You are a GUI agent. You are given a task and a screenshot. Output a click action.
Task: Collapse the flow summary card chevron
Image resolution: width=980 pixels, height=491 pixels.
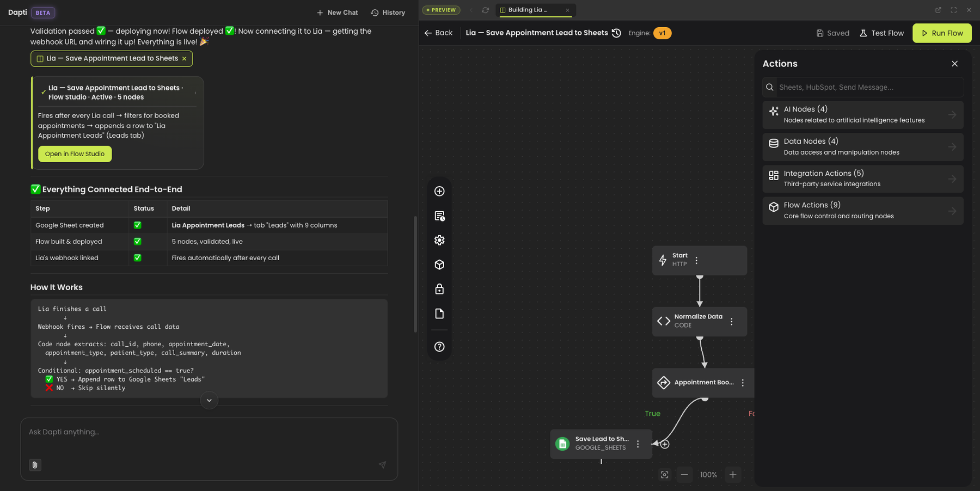click(195, 93)
